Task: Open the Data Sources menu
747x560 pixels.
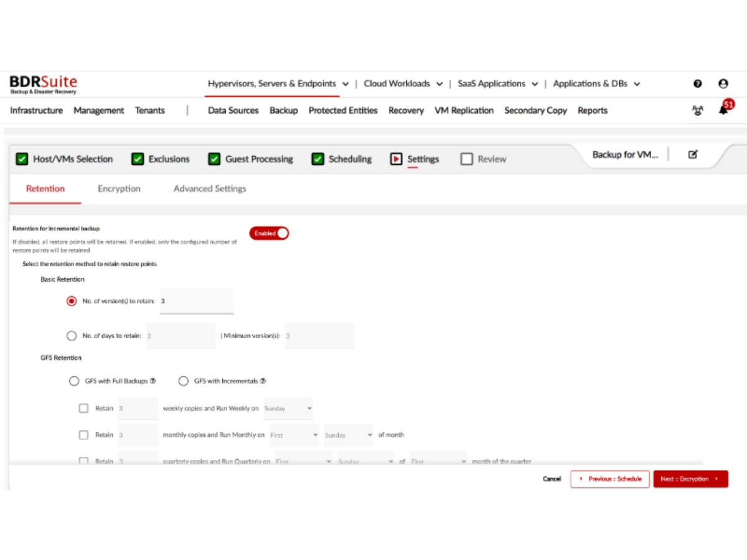Action: 233,110
